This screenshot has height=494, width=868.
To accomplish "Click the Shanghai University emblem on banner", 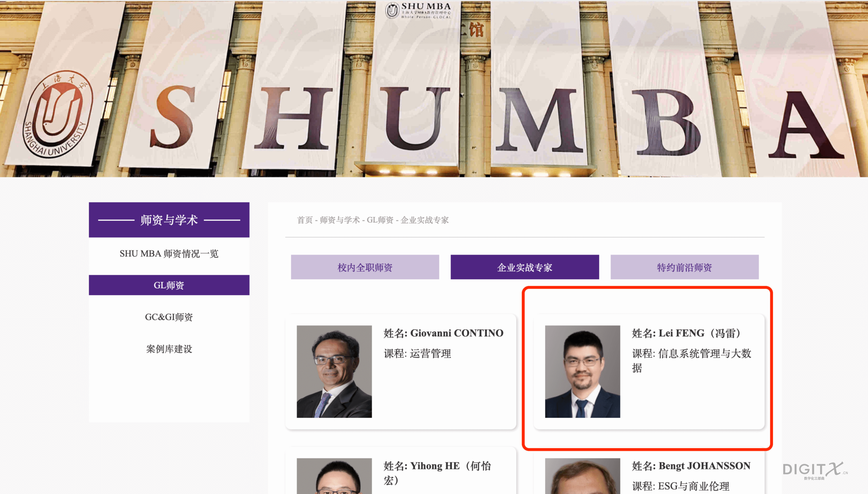I will 57,114.
